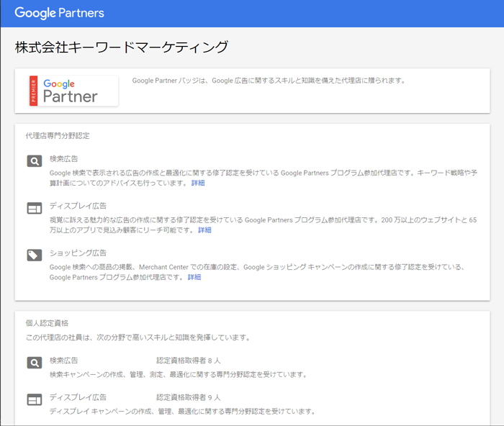Viewport: 504px width, 426px height.
Task: Click the 代理店専門分野認定 section heading
Action: [x=58, y=135]
